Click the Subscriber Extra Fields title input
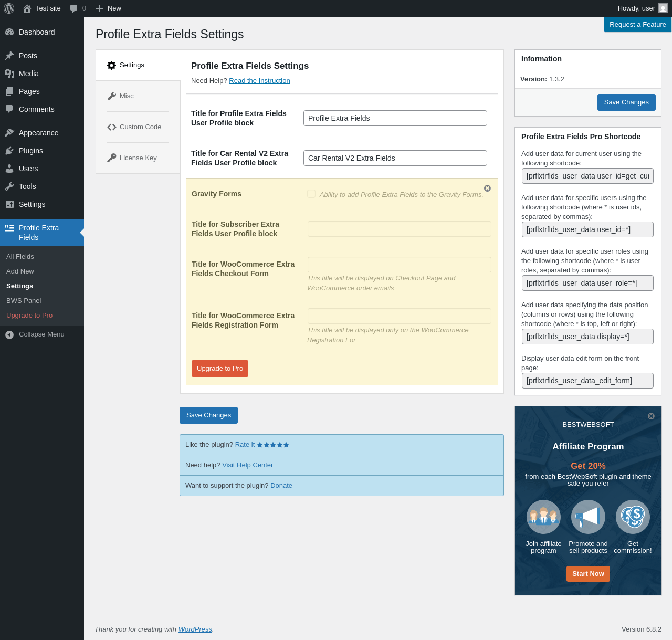Image resolution: width=672 pixels, height=640 pixels. click(x=400, y=229)
